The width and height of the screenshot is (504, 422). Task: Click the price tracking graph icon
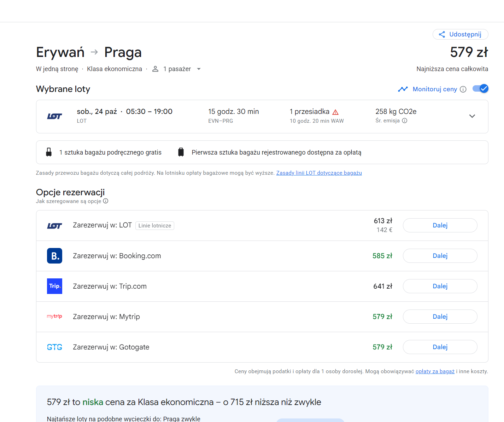[x=403, y=89]
